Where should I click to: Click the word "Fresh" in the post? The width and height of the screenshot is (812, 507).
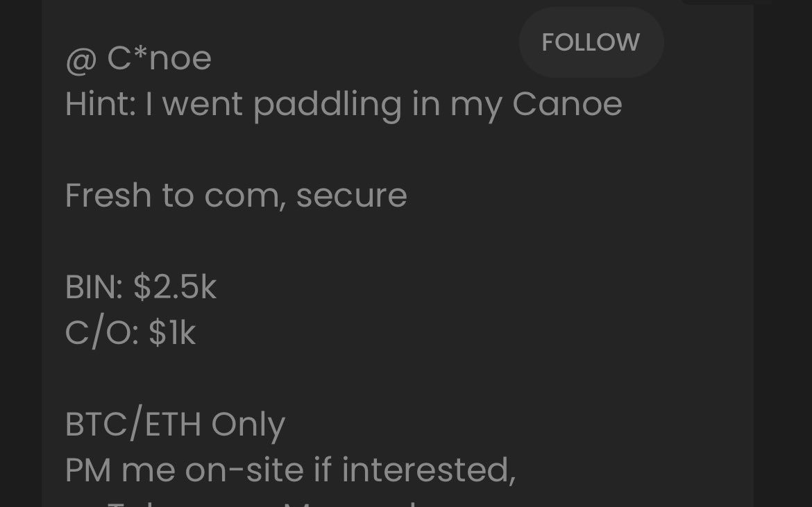coord(108,196)
